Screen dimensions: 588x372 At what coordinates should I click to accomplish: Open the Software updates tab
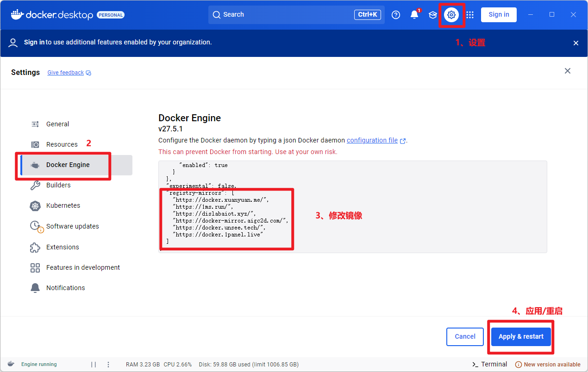click(x=76, y=226)
